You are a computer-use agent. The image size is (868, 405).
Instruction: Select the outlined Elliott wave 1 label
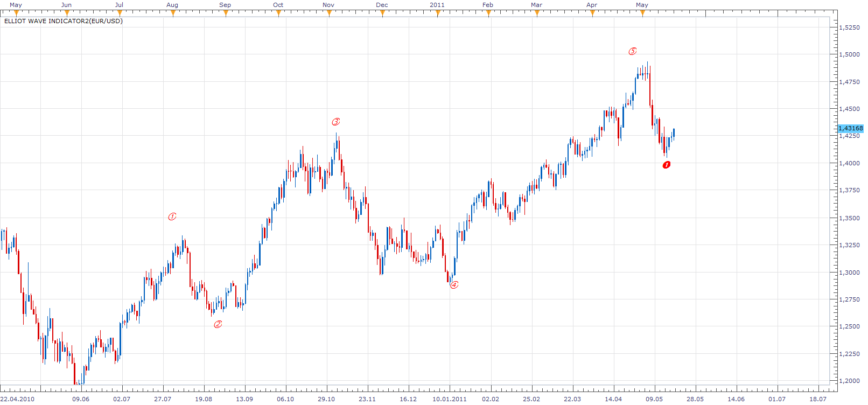[x=172, y=217]
